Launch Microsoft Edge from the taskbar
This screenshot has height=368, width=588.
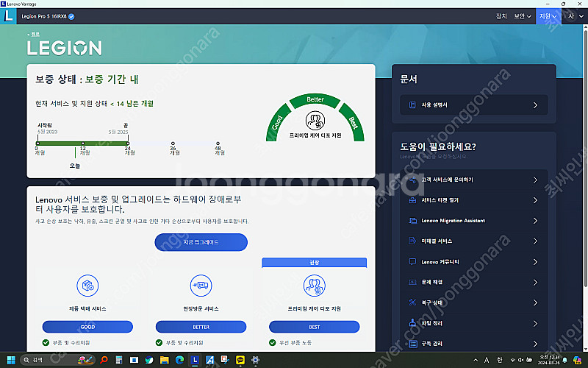click(x=179, y=360)
